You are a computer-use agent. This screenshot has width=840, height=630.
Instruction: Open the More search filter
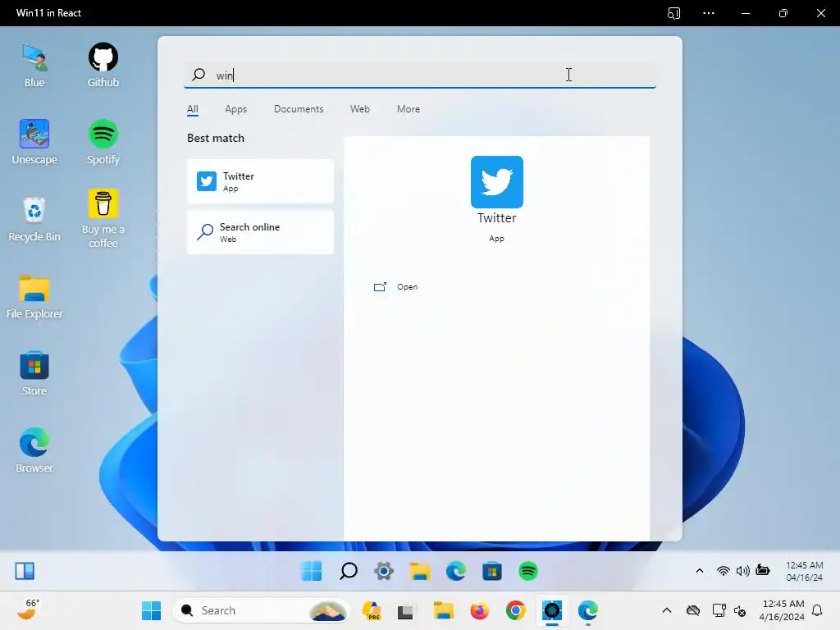coord(409,109)
